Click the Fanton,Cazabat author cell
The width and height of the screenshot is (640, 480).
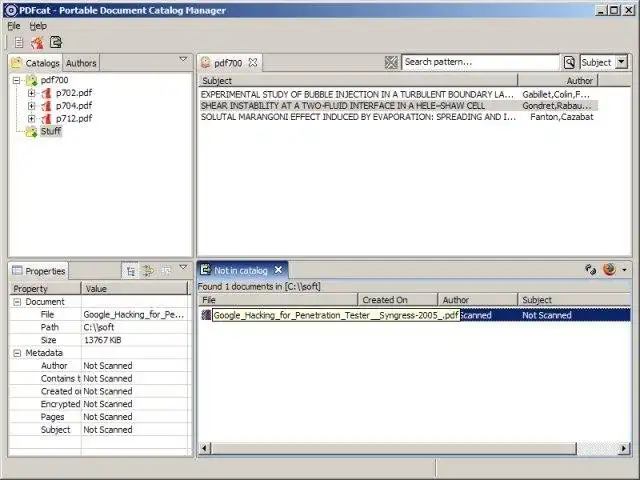click(562, 117)
